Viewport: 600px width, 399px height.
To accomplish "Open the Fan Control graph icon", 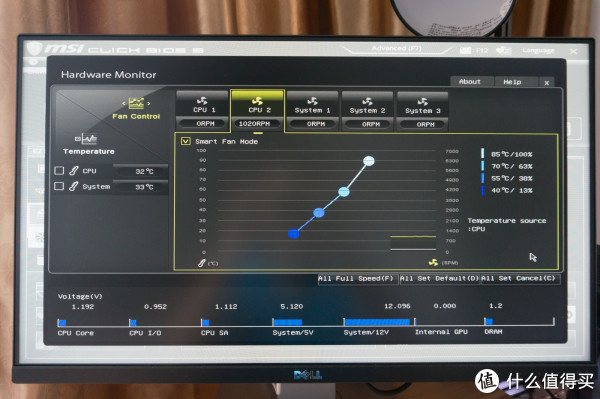I will coord(136,103).
